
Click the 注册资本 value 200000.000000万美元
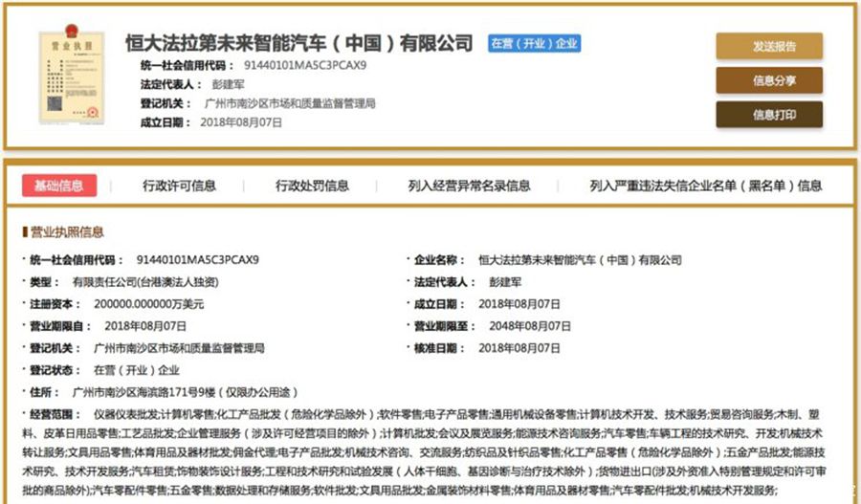[x=138, y=304]
